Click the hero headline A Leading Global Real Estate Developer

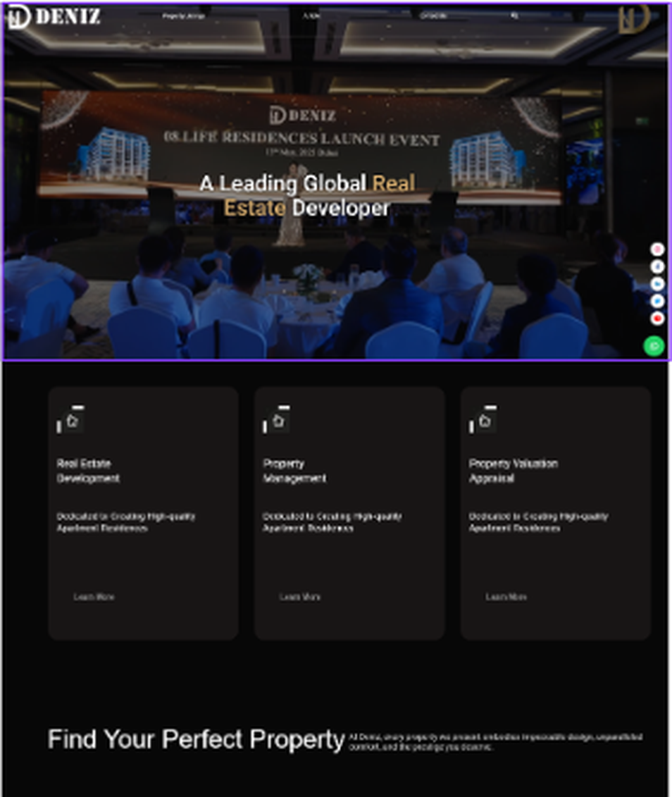307,195
